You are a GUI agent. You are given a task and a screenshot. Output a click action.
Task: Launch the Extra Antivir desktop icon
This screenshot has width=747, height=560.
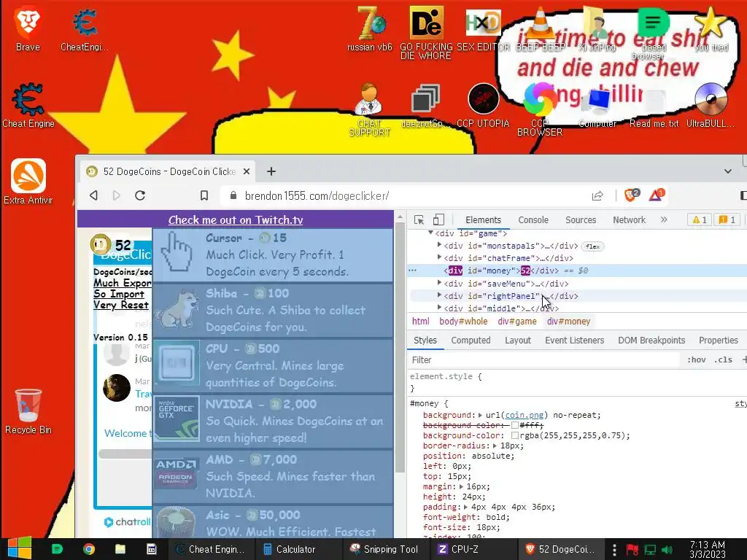coord(28,181)
